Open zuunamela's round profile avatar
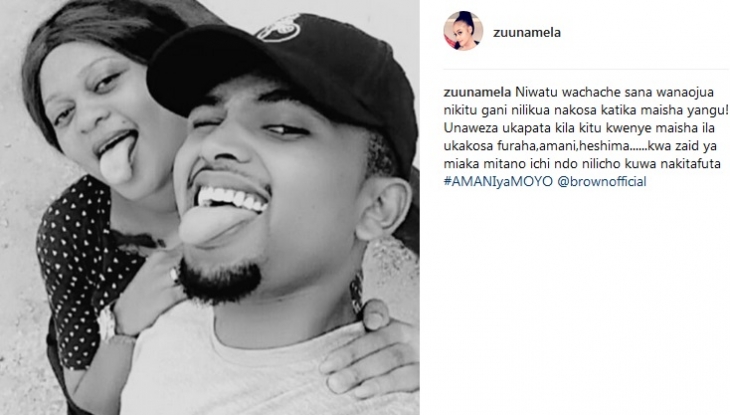The image size is (730, 415). pyautogui.click(x=463, y=31)
